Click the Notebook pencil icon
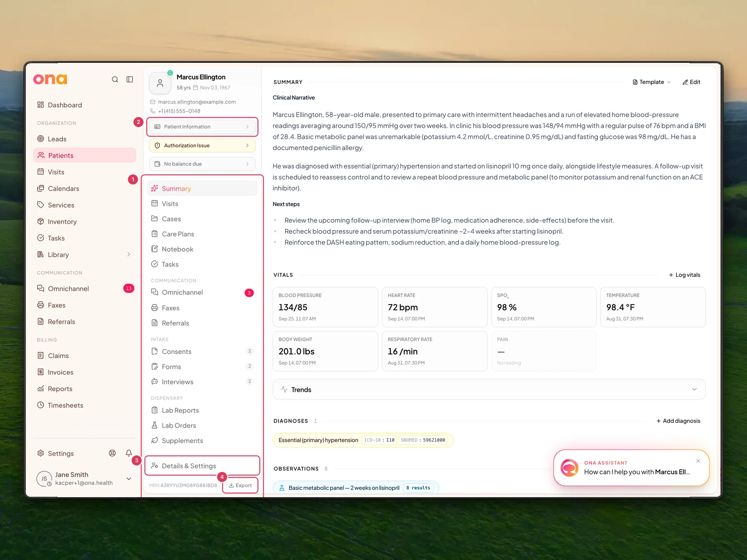Viewport: 747px width, 560px height. [x=154, y=249]
